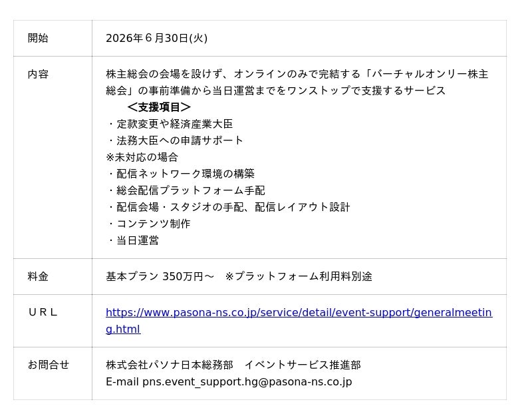Click the 内容 row header cell
This screenshot has height=420, width=532.
coord(53,157)
